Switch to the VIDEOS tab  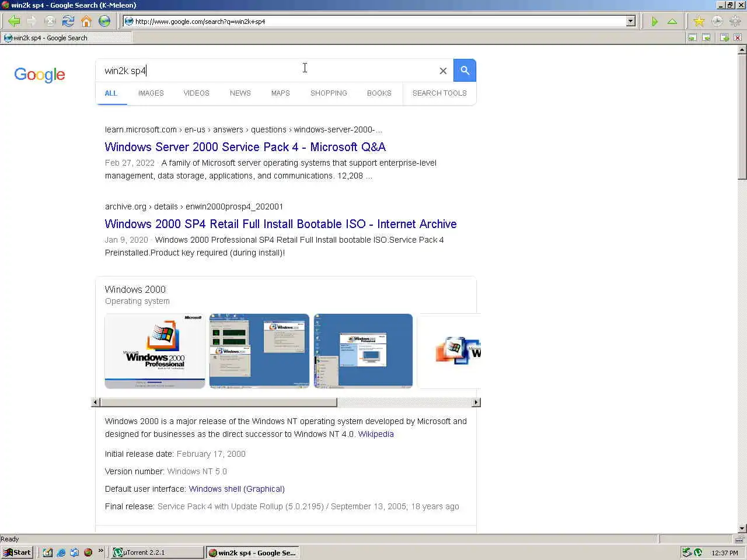[x=197, y=93]
